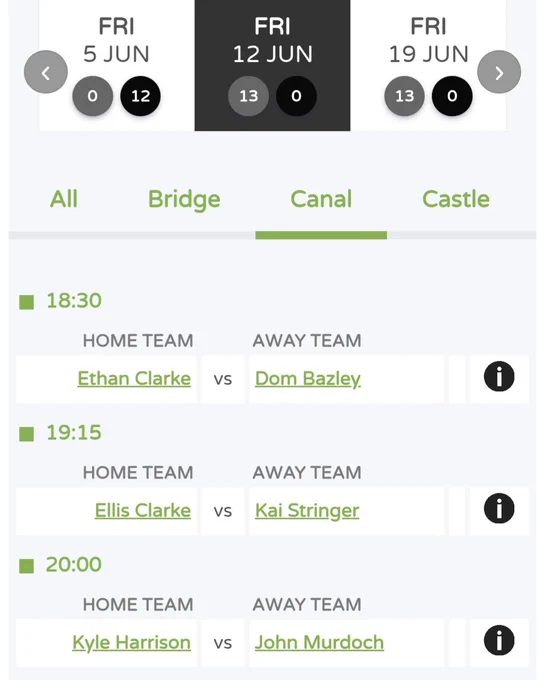Screen dimensions: 551x680
Task: Follow the Kai Stringer link
Action: click(307, 510)
